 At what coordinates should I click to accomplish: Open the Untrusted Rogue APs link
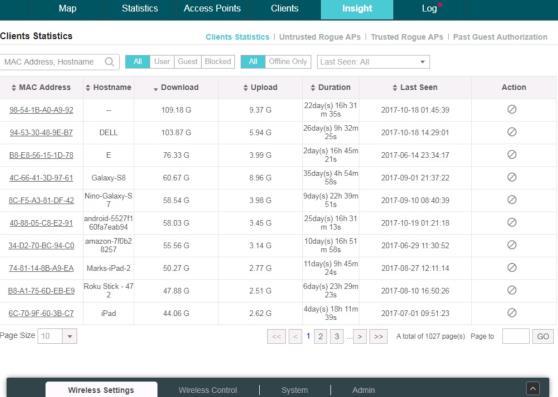[320, 37]
